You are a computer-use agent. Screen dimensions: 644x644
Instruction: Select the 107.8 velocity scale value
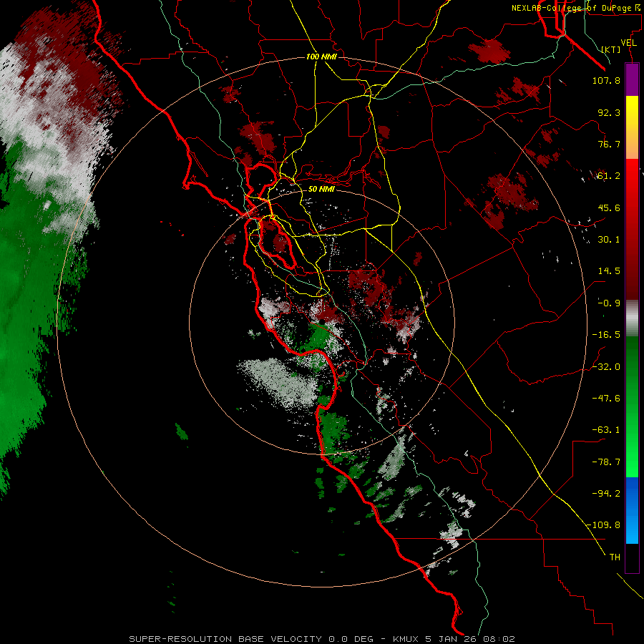(x=606, y=80)
